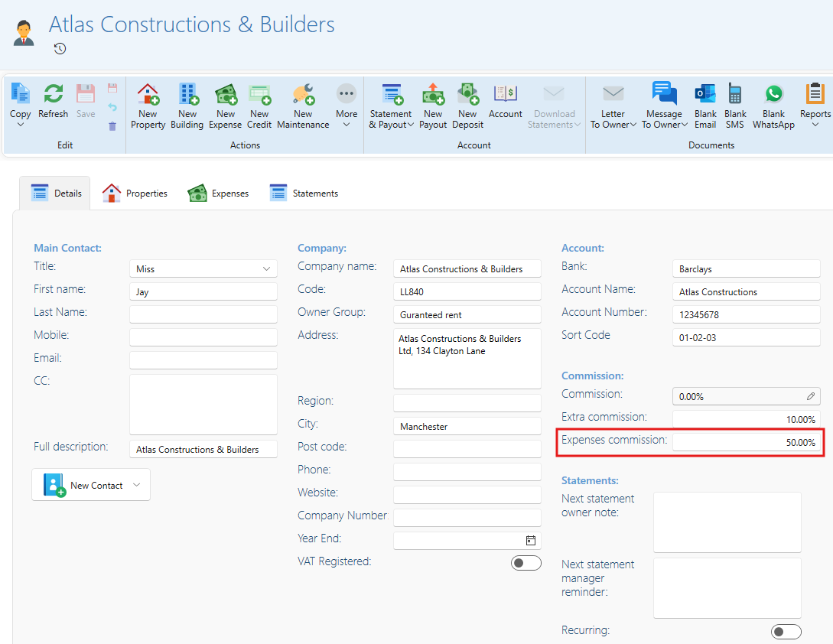Switch to the Properties tab
Viewport: 833px width, 644px height.
click(135, 193)
